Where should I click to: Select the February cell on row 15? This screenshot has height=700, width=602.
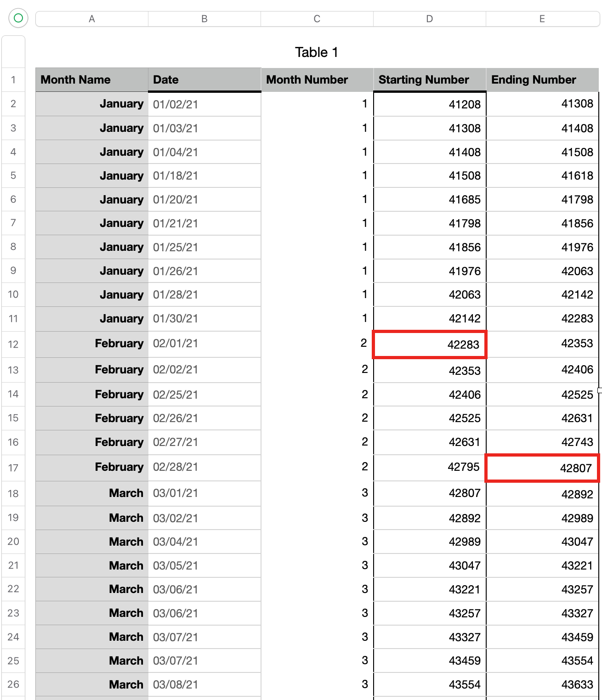coord(91,418)
